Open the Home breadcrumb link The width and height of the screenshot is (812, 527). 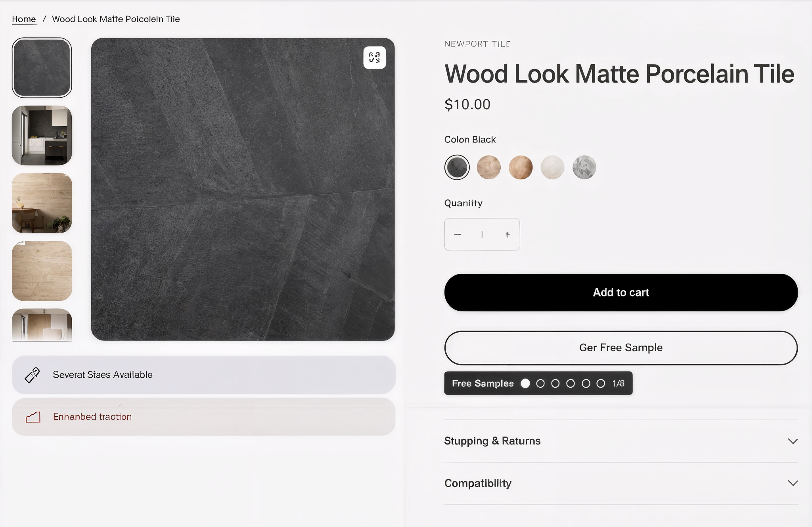coord(23,19)
